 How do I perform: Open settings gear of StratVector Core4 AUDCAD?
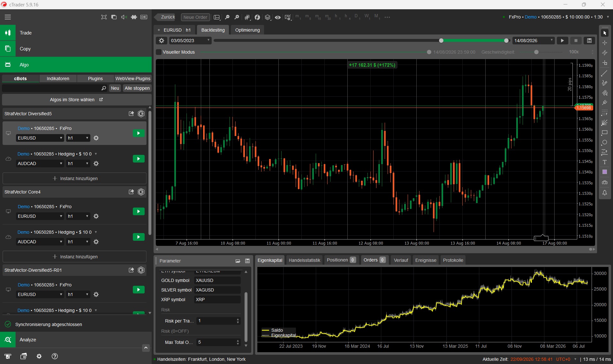click(x=96, y=242)
